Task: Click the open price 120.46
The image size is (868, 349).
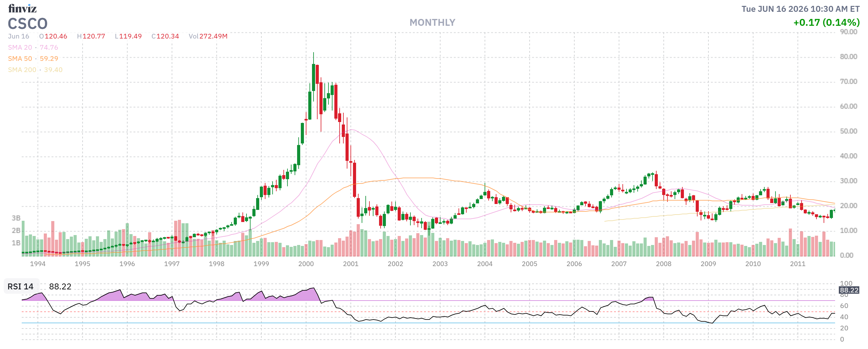Action: click(56, 36)
